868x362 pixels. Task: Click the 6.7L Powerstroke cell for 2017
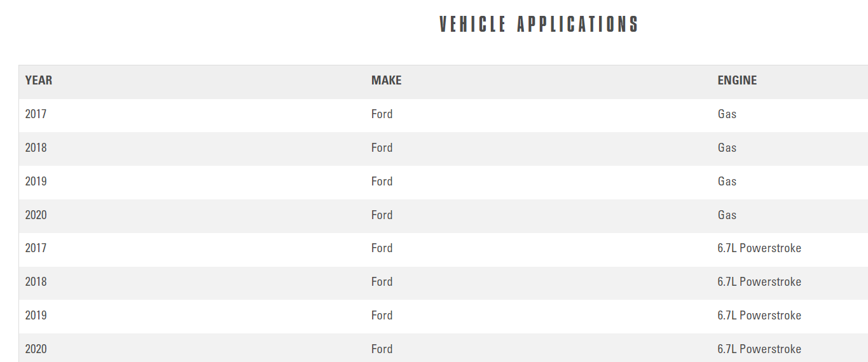point(759,248)
